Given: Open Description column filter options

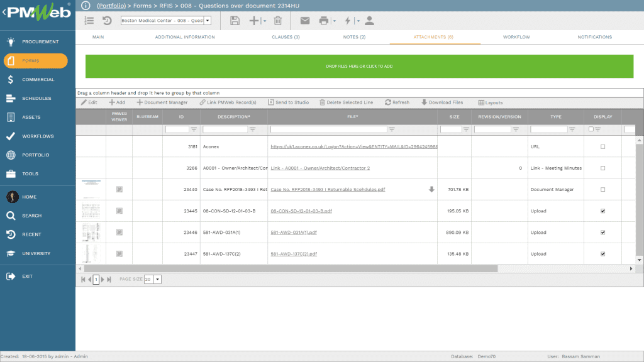Looking at the screenshot, I should click(253, 129).
